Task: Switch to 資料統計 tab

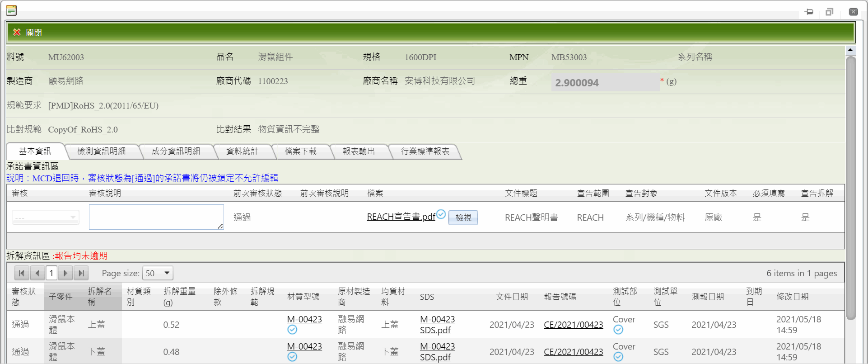Action: (x=243, y=151)
